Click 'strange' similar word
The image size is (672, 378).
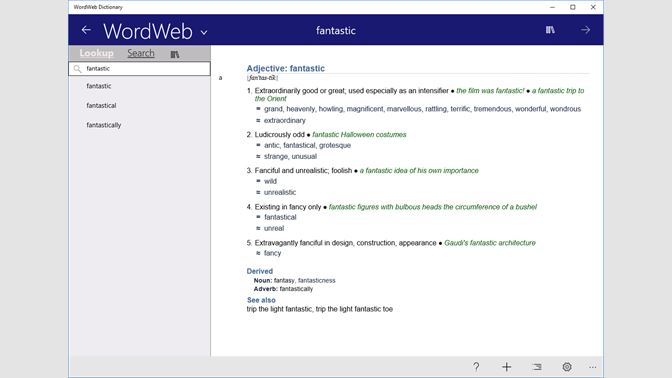point(276,156)
